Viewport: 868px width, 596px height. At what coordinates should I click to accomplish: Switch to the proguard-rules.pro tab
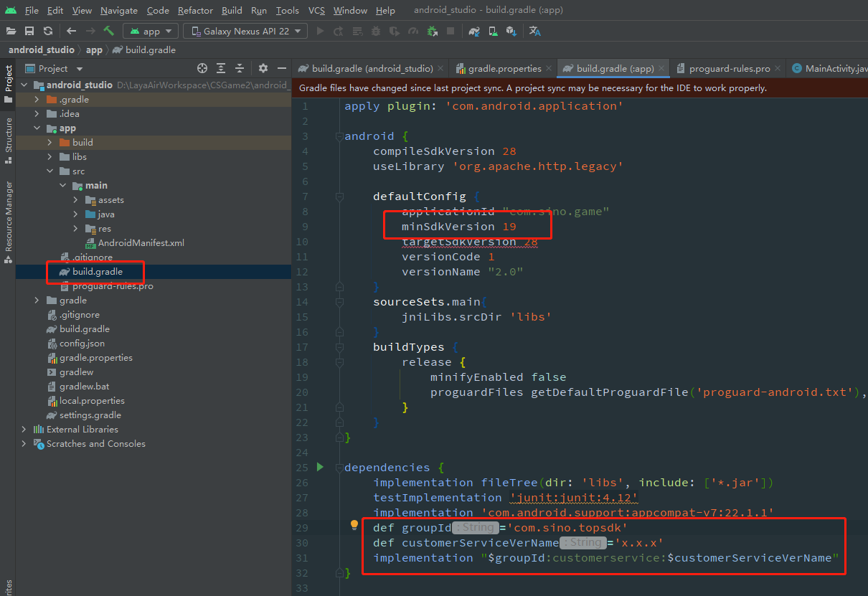(730, 68)
